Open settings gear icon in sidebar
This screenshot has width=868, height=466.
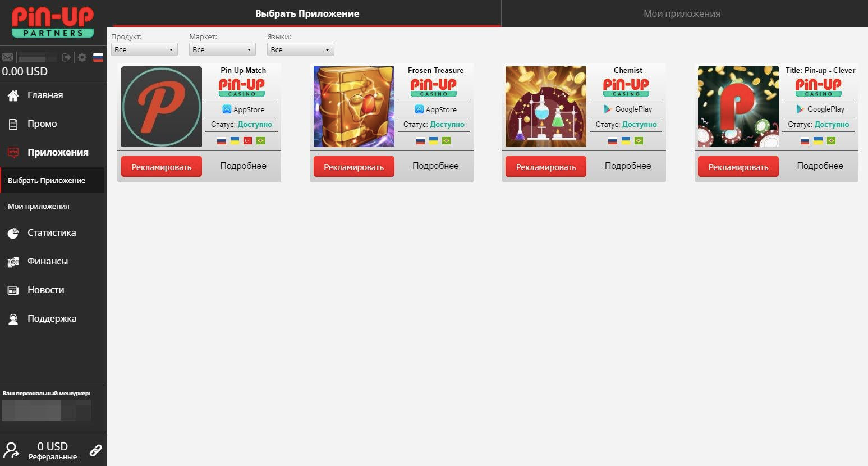[82, 57]
